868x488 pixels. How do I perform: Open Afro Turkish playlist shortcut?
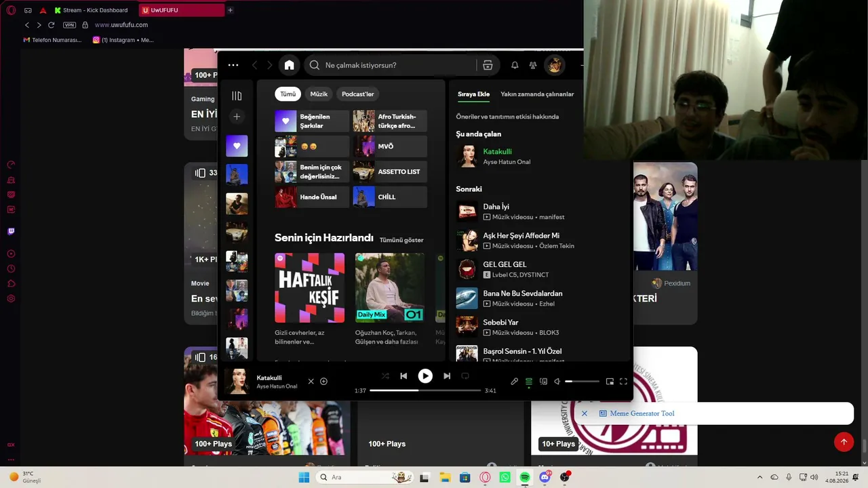(x=390, y=121)
